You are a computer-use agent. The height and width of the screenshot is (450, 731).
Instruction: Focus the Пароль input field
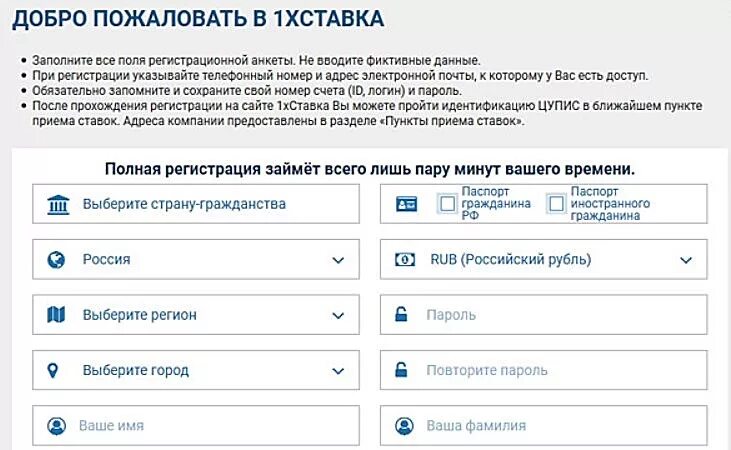pyautogui.click(x=544, y=315)
